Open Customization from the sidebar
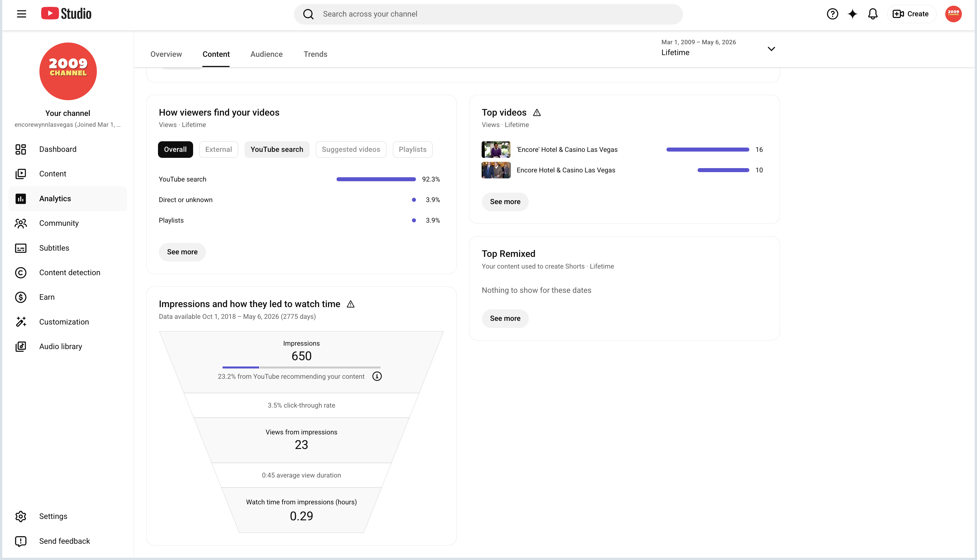Viewport: 977px width, 560px height. pos(68,322)
